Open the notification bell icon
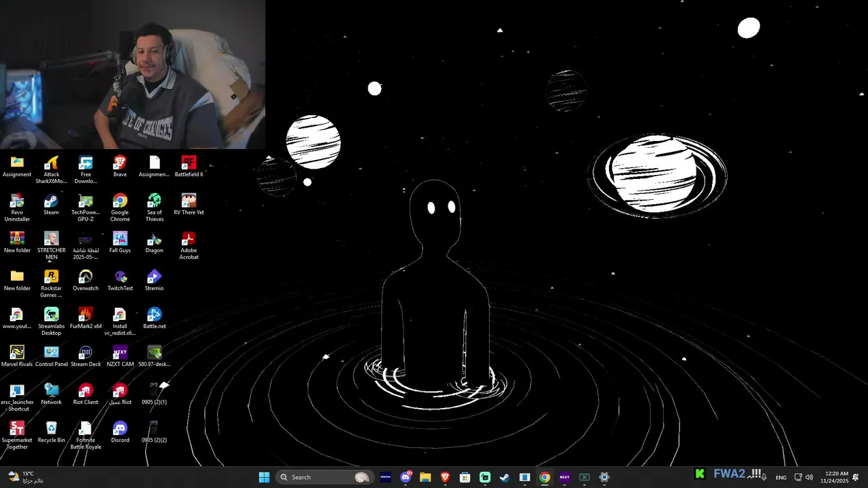The image size is (868, 488). 856,477
